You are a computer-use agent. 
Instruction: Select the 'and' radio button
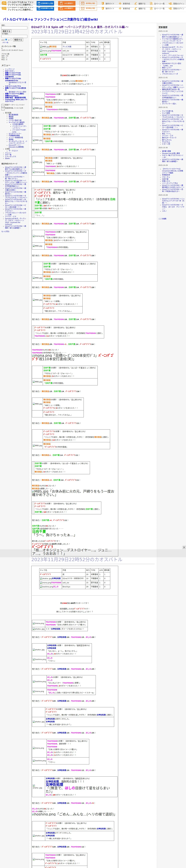[x=6, y=40]
